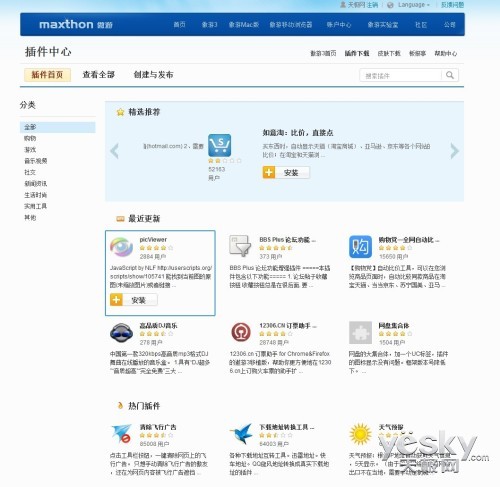Open the 天气预报 plugin title
The height and width of the screenshot is (487, 500).
tap(391, 427)
